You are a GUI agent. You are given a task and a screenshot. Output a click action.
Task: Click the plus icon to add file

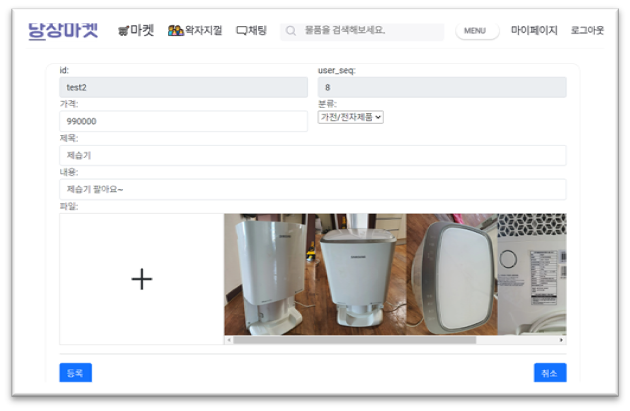click(x=142, y=279)
